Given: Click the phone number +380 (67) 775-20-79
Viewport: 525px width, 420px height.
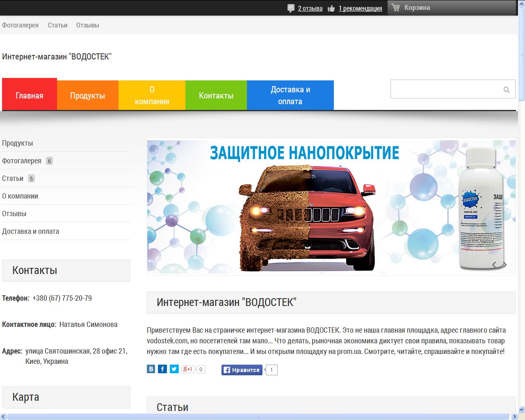Looking at the screenshot, I should click(x=62, y=298).
